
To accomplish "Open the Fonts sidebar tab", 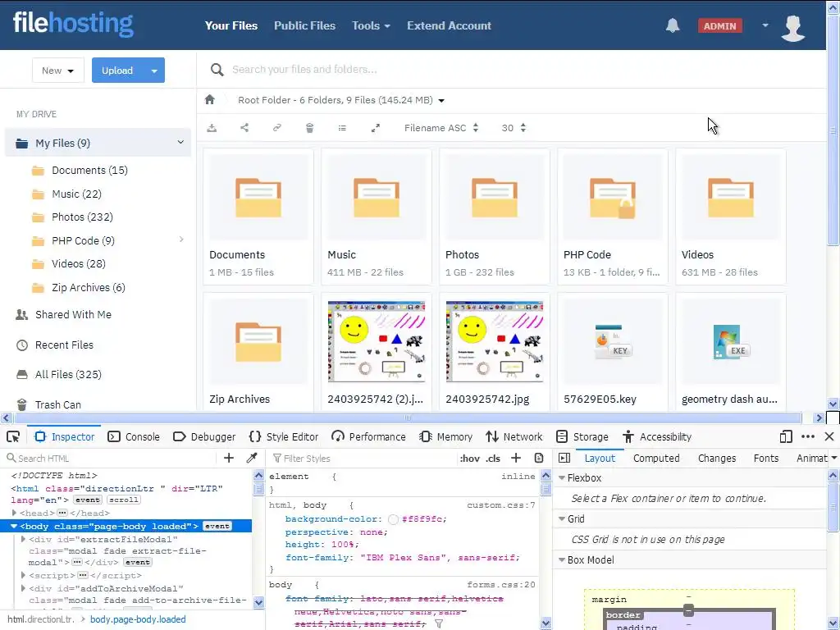I will click(x=766, y=458).
